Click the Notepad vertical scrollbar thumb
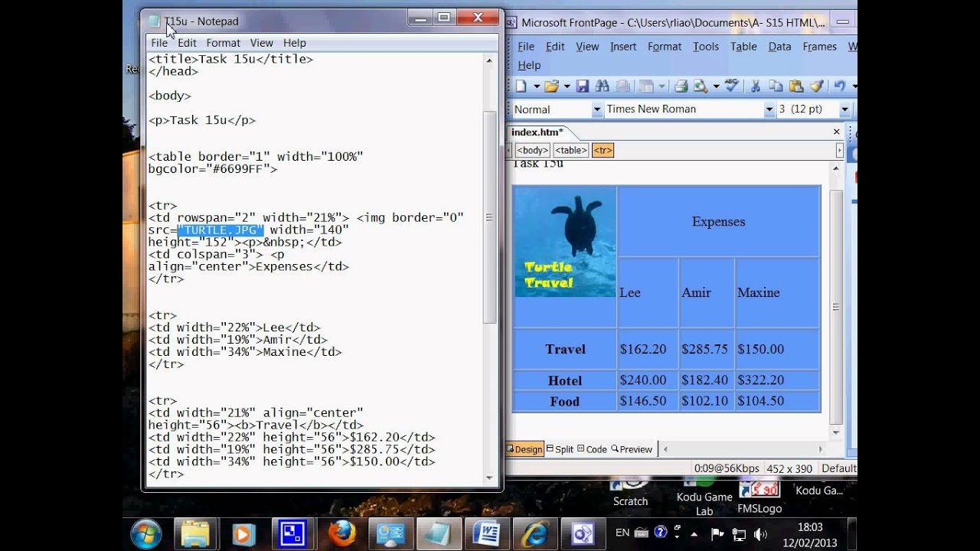The image size is (980, 551). coord(489,217)
